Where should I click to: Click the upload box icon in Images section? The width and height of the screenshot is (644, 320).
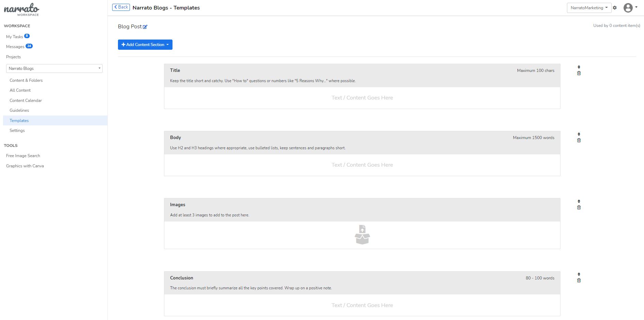[362, 234]
